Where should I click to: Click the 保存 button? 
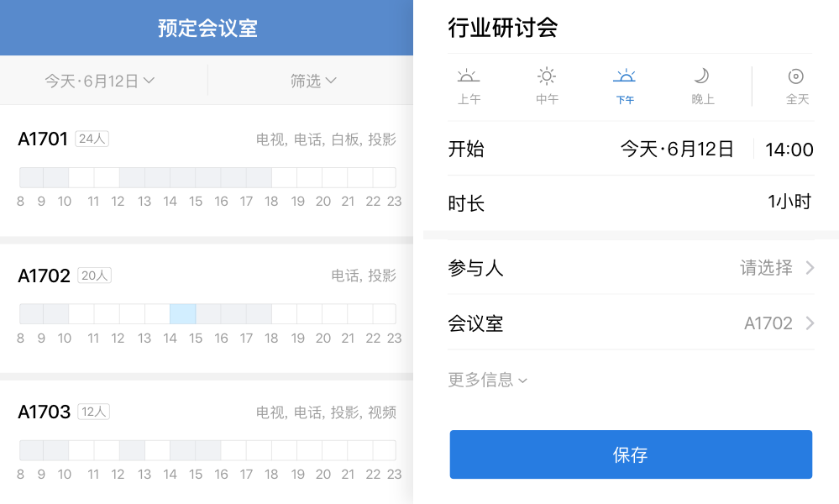[x=631, y=454]
